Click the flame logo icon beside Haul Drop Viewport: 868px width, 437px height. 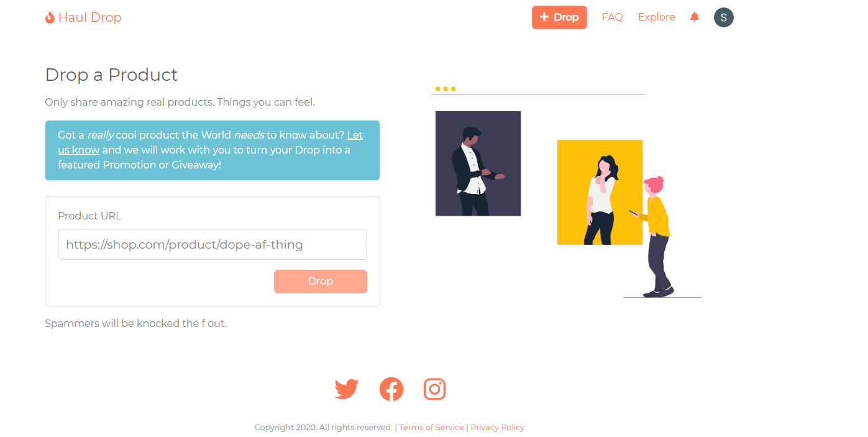coord(50,17)
